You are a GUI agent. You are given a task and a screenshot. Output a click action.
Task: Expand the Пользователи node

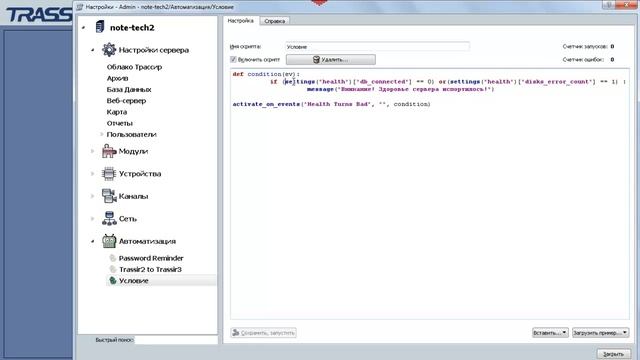[102, 134]
